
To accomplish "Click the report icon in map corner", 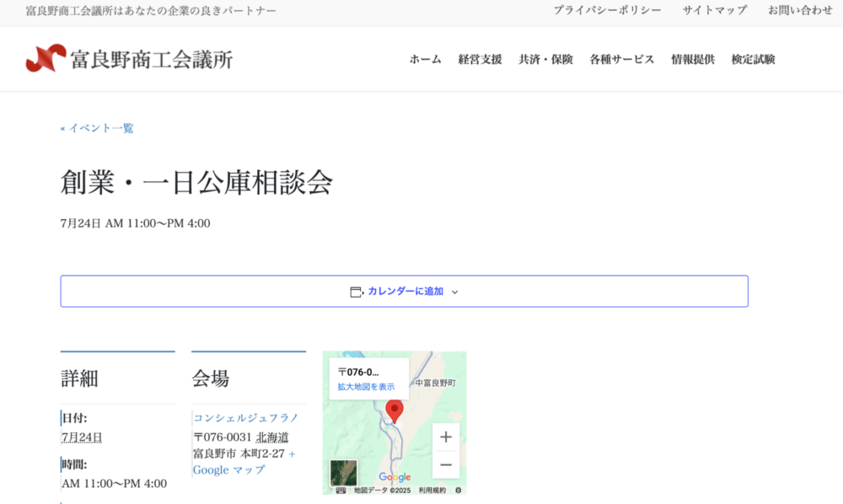I will [x=458, y=490].
